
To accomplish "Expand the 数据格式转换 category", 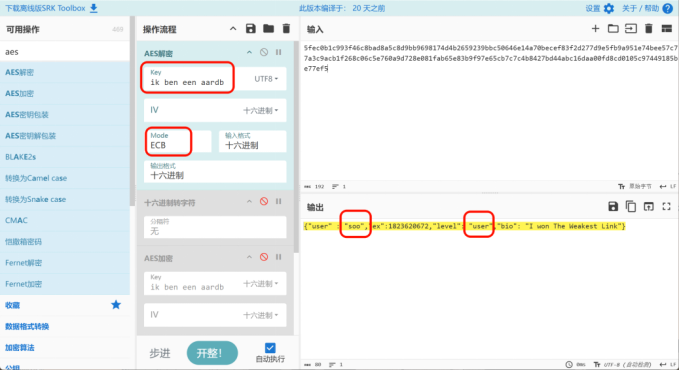I will tap(65, 326).
